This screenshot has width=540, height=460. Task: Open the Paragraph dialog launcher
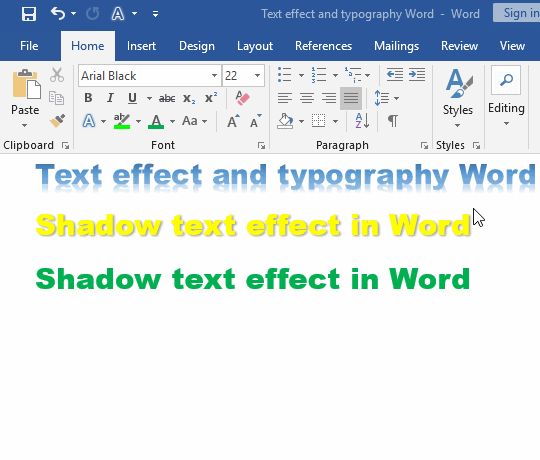(424, 146)
